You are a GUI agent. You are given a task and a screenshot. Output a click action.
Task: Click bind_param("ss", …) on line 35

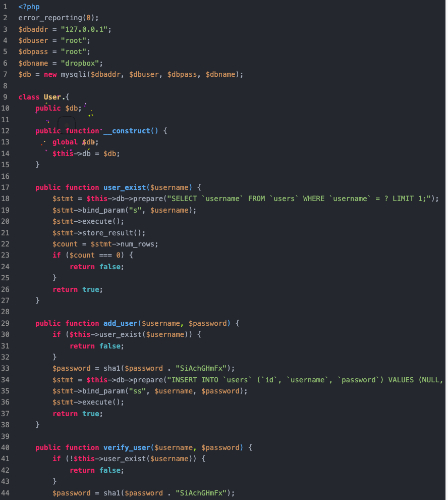pos(163,391)
